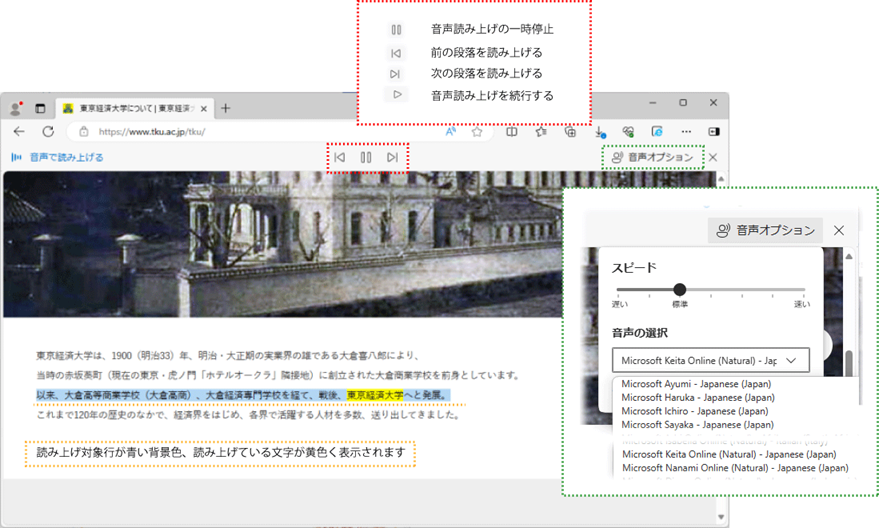The height and width of the screenshot is (528, 879).
Task: Open the Favorites list icon
Action: coord(541,132)
